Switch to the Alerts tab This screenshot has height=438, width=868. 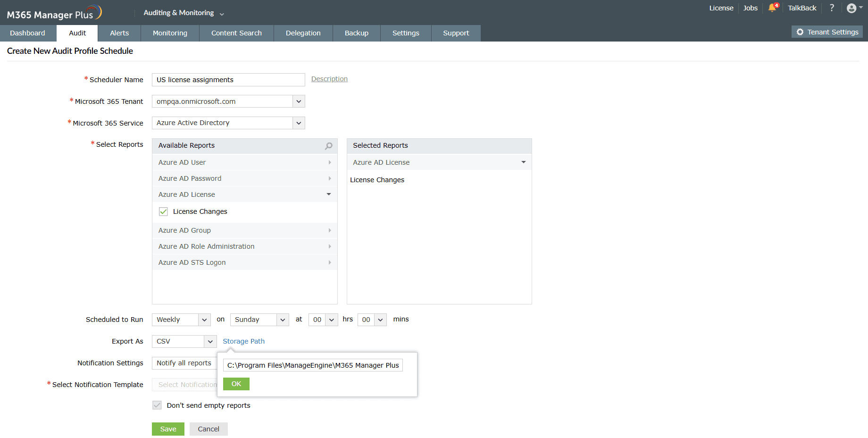coord(119,33)
